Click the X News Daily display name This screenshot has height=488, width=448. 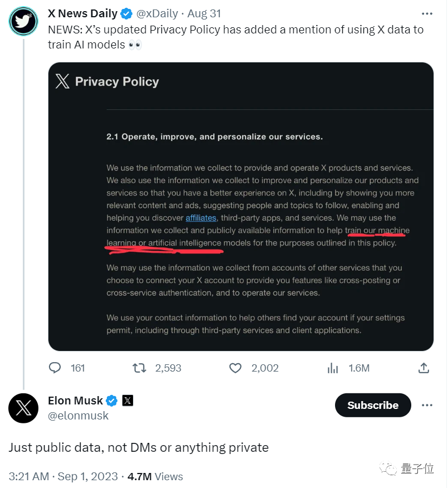click(82, 13)
